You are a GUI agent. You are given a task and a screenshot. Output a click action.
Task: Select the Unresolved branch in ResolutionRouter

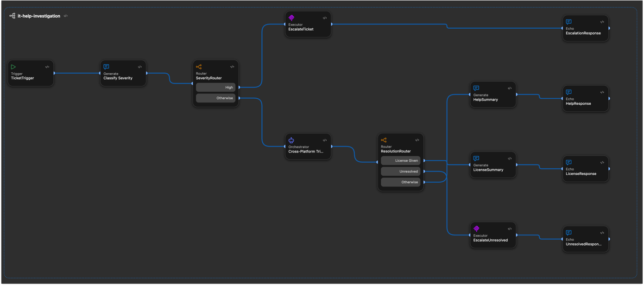(400, 172)
